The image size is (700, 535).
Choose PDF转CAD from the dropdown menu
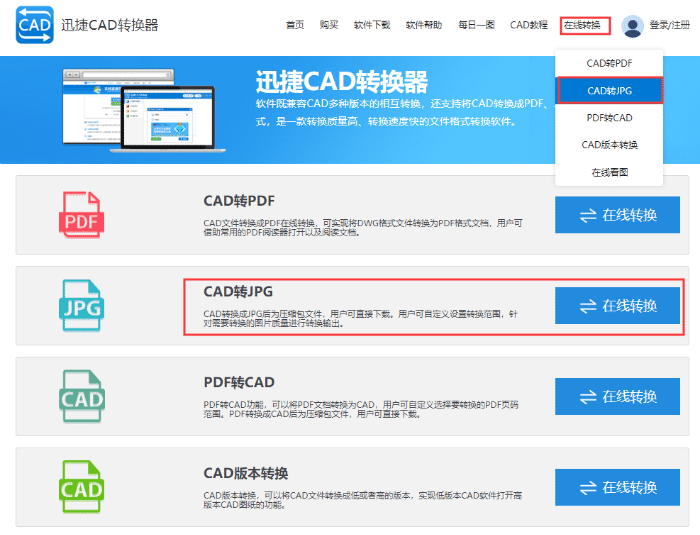click(x=609, y=118)
